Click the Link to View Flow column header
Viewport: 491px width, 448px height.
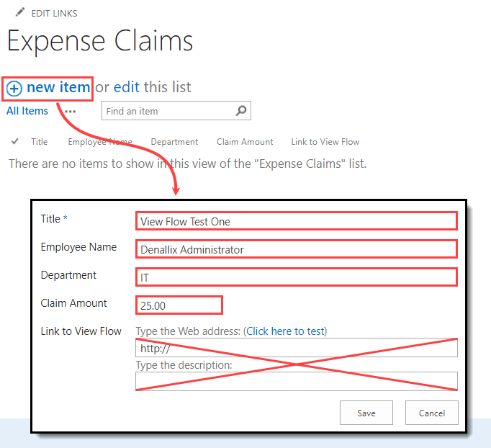point(325,142)
